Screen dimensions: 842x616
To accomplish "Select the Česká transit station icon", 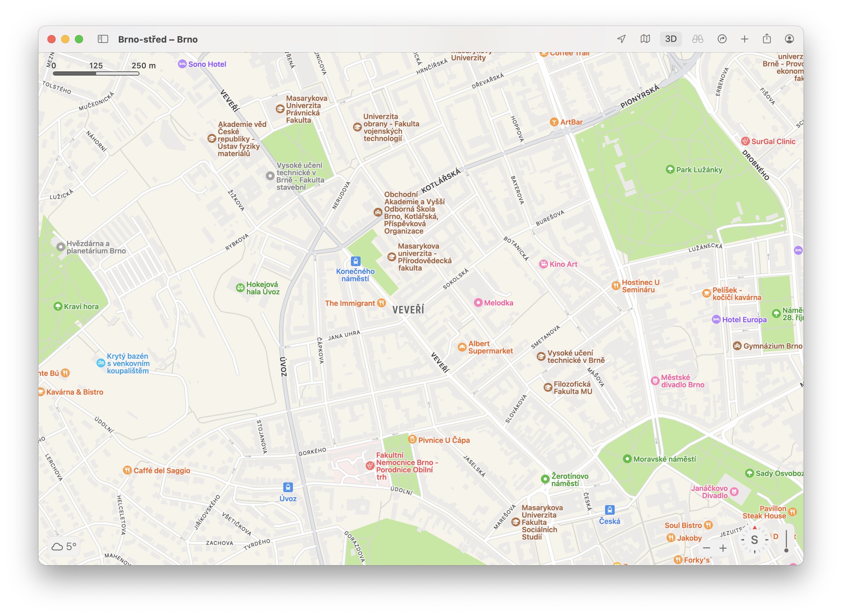I will click(609, 510).
